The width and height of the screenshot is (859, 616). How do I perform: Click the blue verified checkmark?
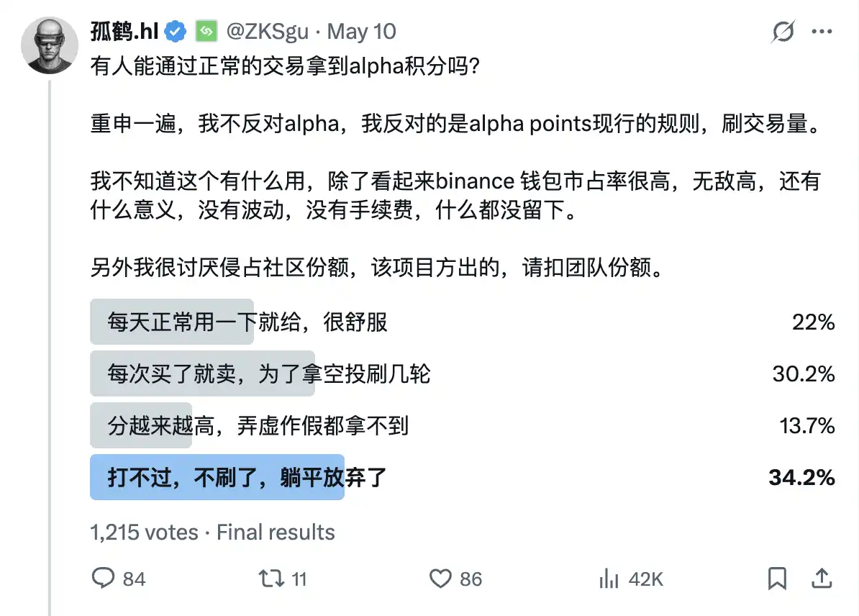point(173,30)
